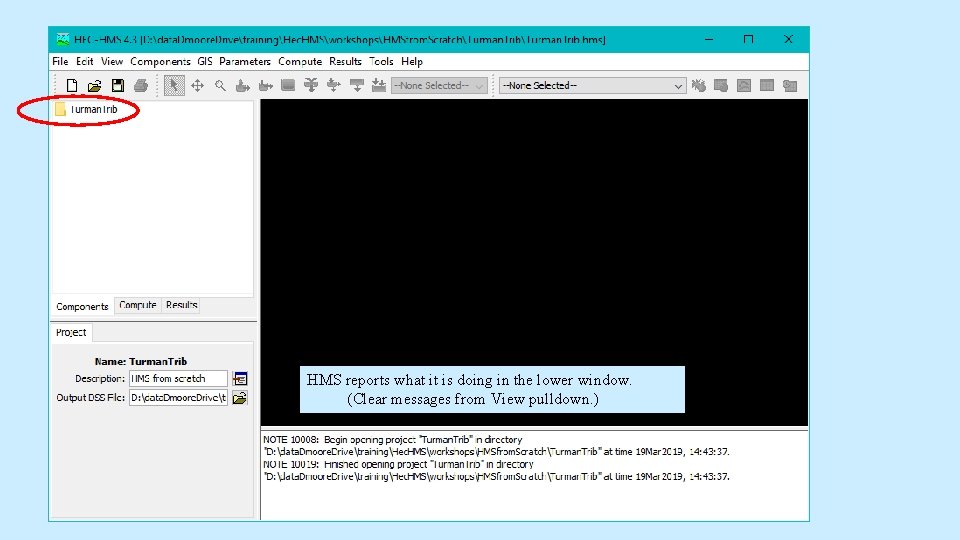Browse for Output DSS File with folder icon
This screenshot has width=960, height=540.
(x=240, y=398)
